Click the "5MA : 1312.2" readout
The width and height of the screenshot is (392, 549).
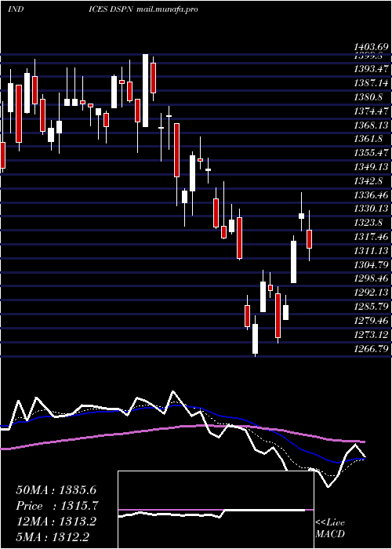[x=53, y=536]
